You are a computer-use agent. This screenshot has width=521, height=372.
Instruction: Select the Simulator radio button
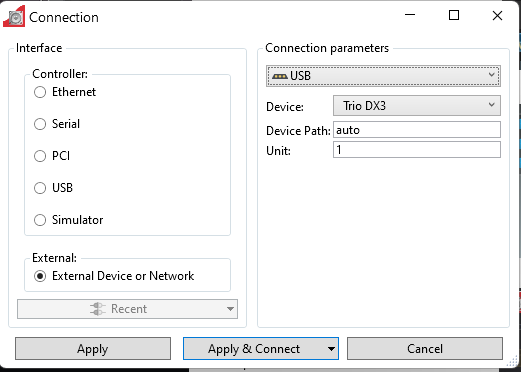point(40,220)
